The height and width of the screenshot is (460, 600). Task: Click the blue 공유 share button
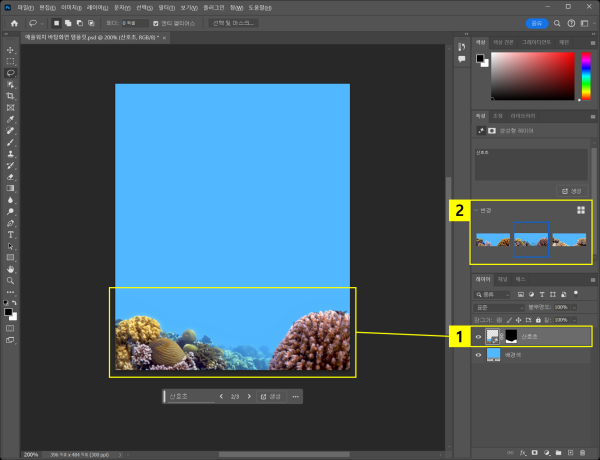click(537, 22)
